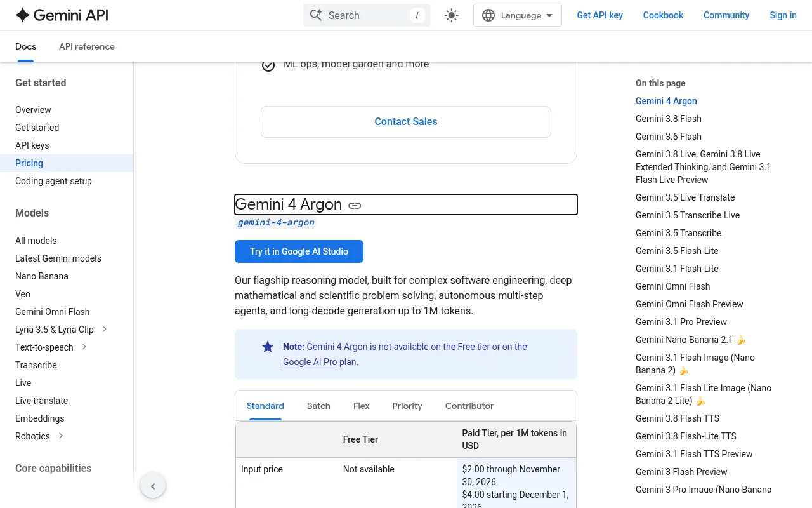Expand the Lyria 3.5 & Lyria Clip section

tap(105, 329)
